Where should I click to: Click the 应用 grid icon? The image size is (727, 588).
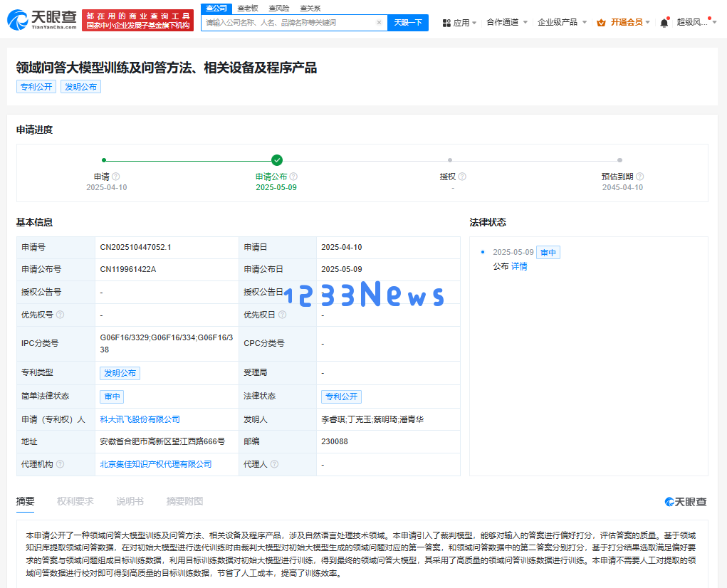(446, 23)
